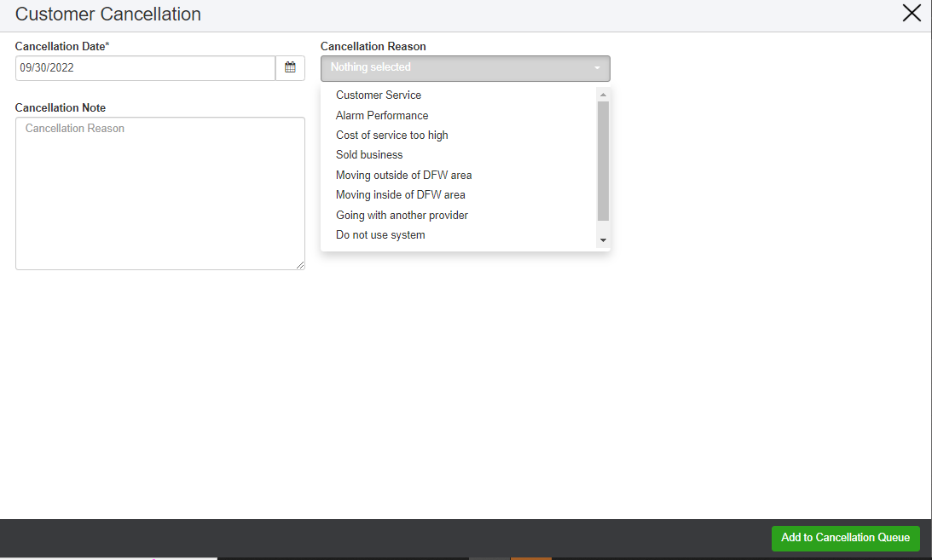Click the reason list scroll-up arrow
932x560 pixels.
pyautogui.click(x=604, y=95)
